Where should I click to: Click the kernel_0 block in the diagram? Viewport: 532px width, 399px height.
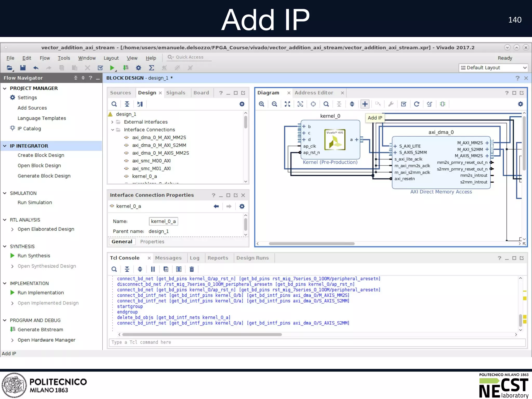(330, 139)
